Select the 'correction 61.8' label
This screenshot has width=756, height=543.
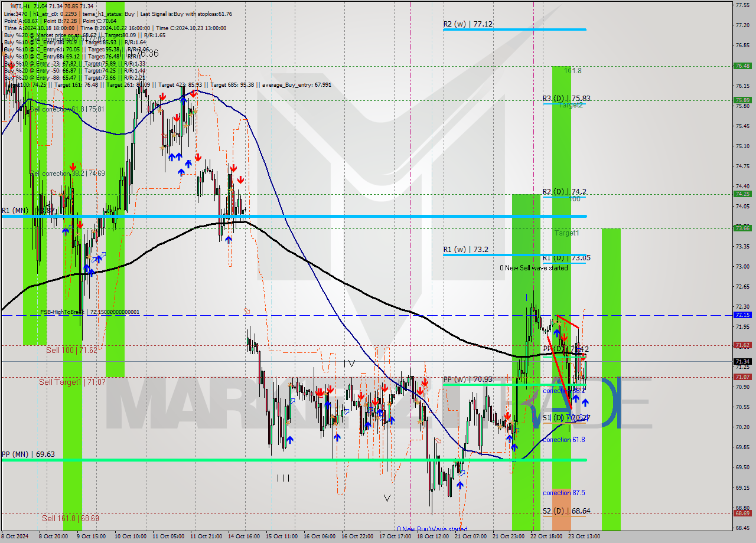[x=564, y=440]
